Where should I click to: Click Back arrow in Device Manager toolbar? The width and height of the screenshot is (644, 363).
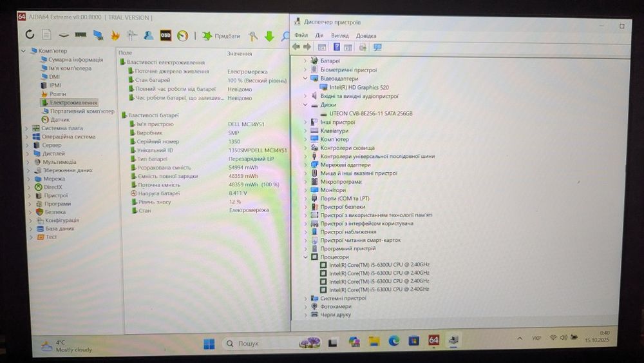[x=296, y=47]
